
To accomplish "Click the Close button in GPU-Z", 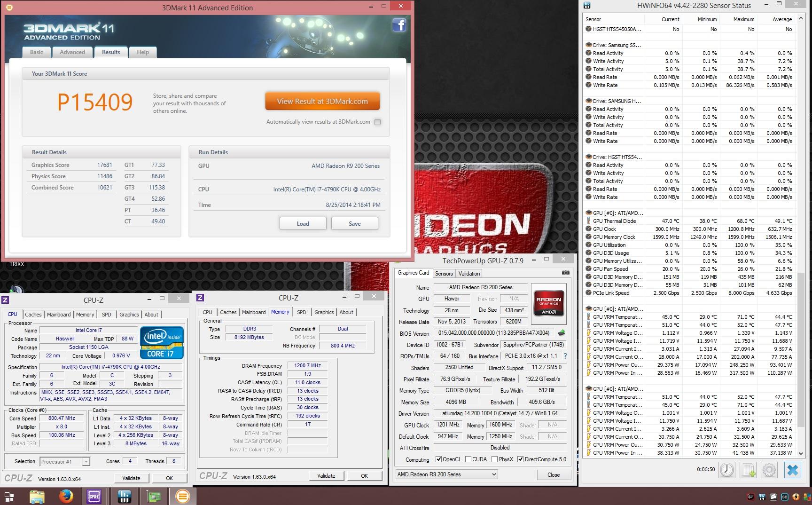I will pos(554,475).
